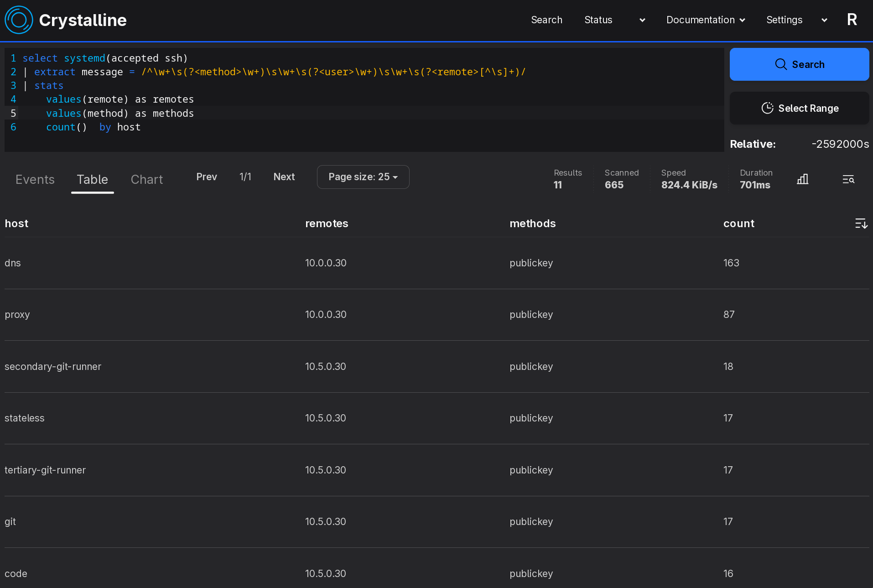Click the Crystalline logo icon
The width and height of the screenshot is (873, 588).
click(19, 20)
